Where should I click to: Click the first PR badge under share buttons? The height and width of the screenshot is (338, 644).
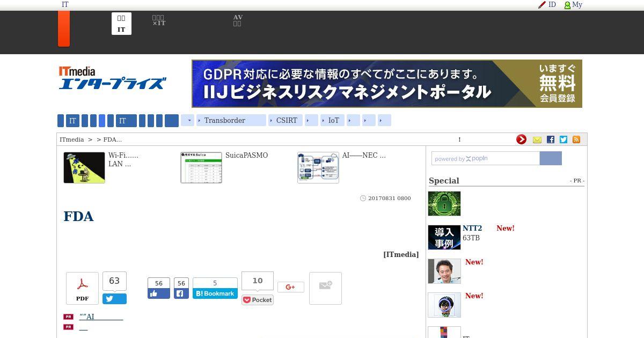point(68,317)
